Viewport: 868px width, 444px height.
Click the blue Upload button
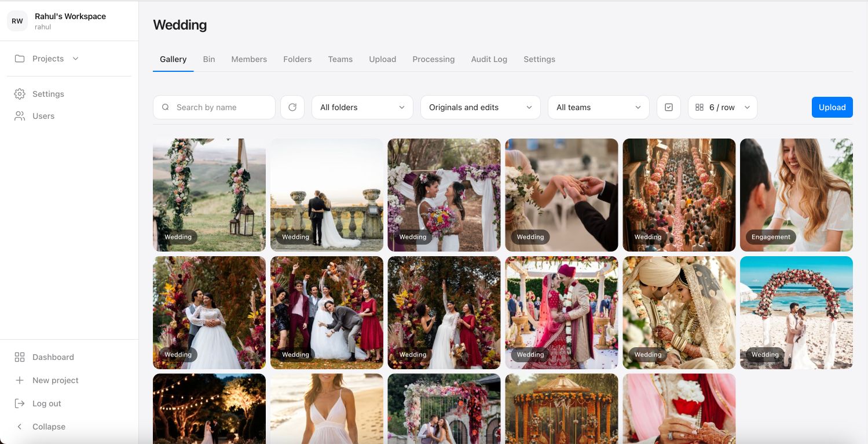[832, 107]
